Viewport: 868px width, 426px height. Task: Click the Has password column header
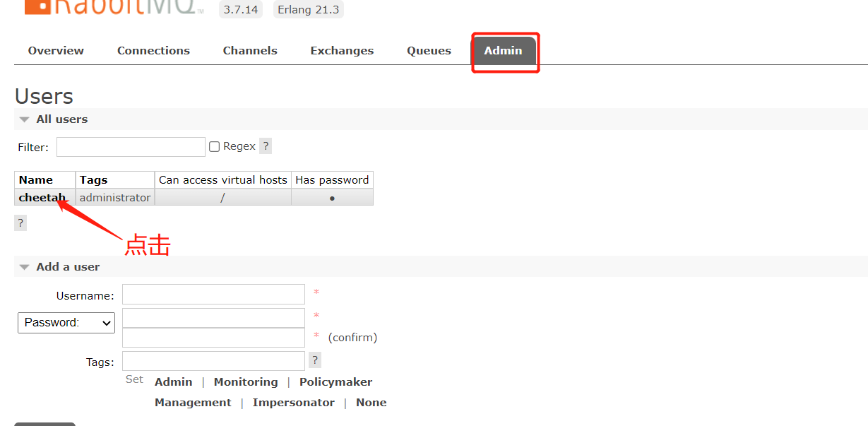click(332, 180)
